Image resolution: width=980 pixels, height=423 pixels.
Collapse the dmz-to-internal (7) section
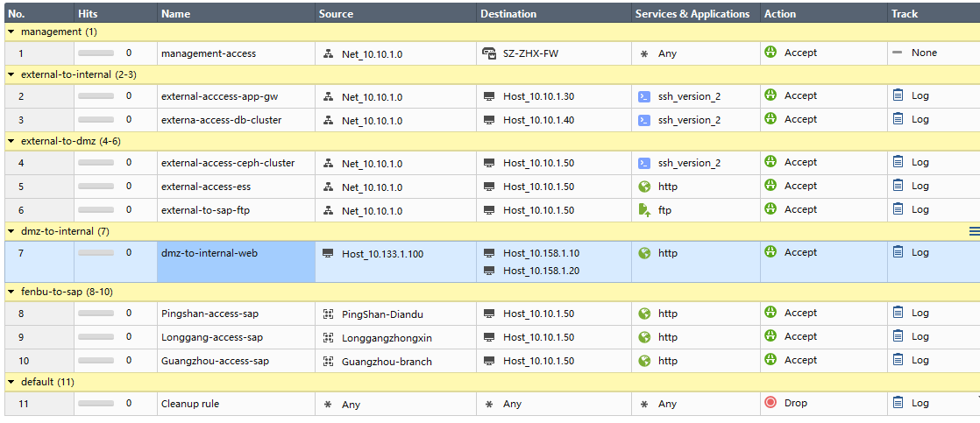coord(11,231)
